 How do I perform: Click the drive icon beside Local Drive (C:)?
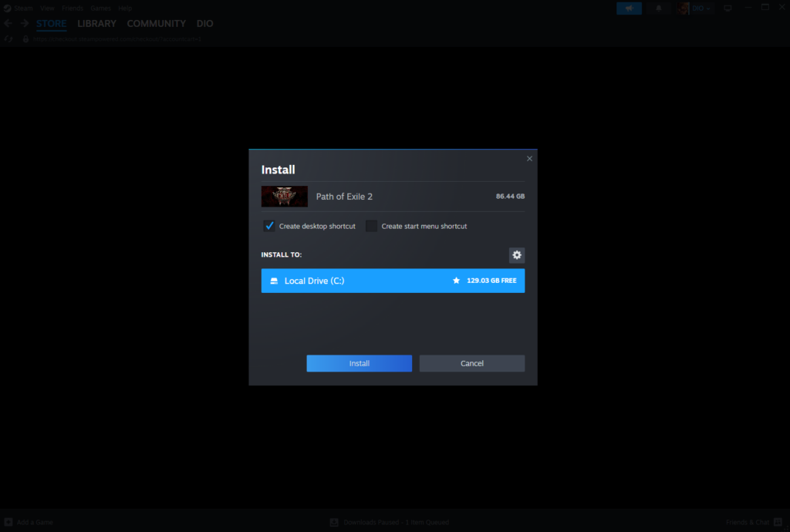[x=274, y=281]
